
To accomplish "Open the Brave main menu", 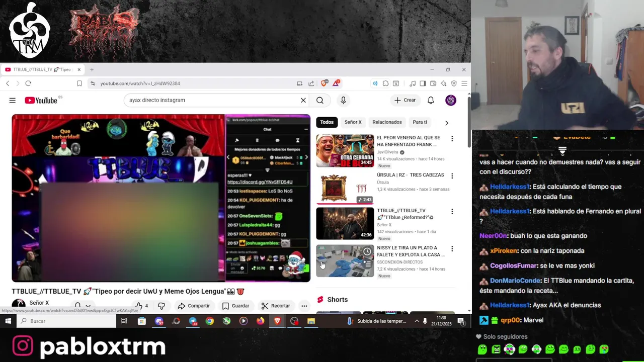I will tap(464, 83).
